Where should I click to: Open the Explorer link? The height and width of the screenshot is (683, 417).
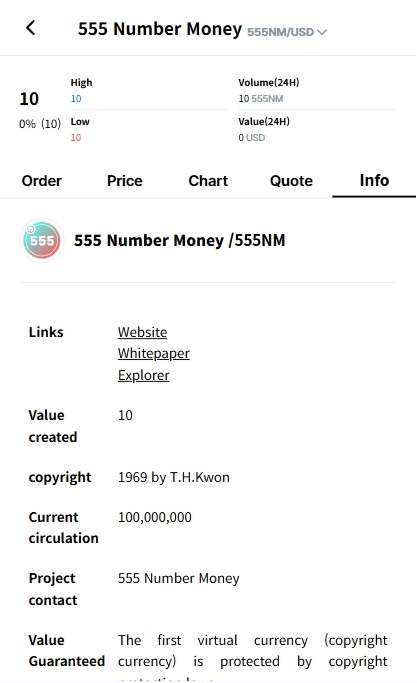(143, 375)
